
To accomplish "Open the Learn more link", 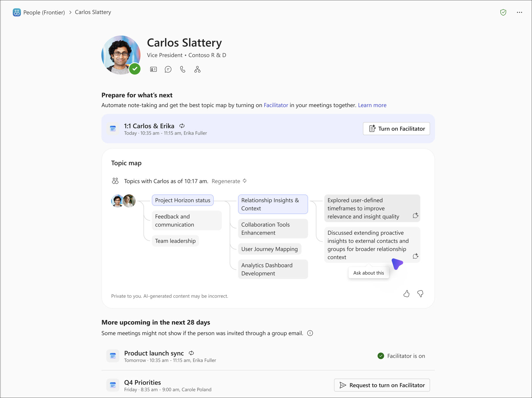I will tap(372, 105).
